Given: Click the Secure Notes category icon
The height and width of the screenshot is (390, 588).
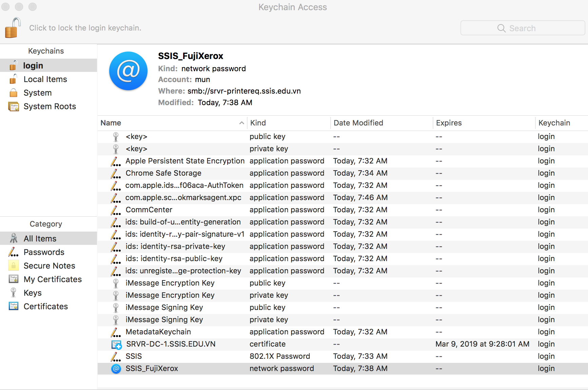Looking at the screenshot, I should (x=14, y=266).
